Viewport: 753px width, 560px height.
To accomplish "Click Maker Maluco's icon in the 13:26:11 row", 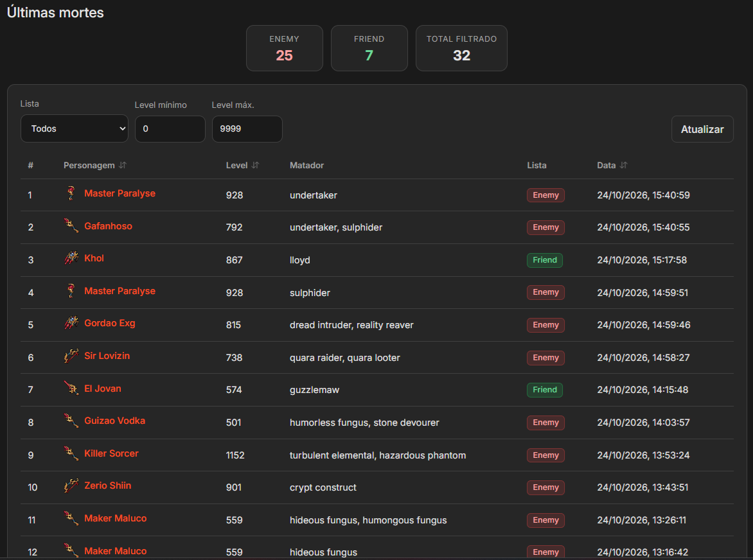I will [x=71, y=518].
